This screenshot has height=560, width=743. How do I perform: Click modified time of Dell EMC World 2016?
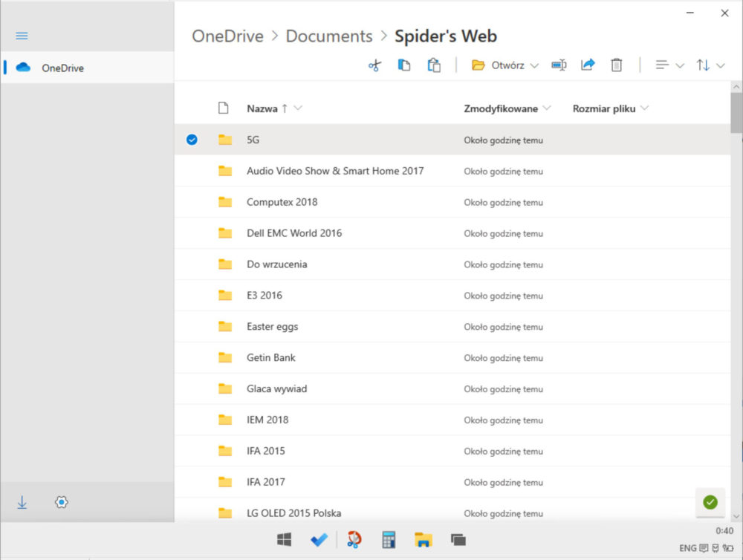(503, 233)
